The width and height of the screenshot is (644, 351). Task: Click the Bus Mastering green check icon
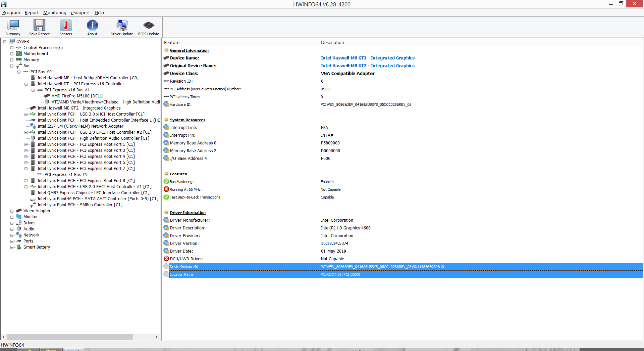166,182
